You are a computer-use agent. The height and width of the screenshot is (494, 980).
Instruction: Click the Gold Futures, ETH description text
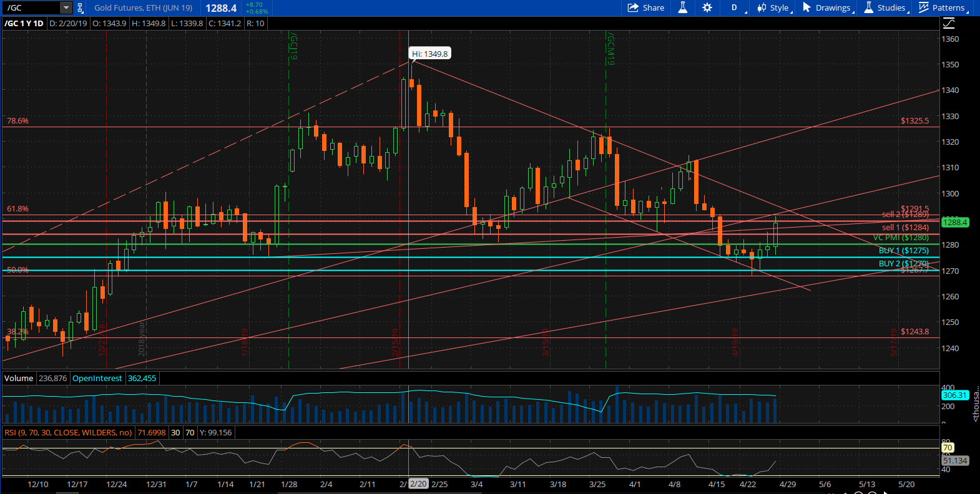[143, 8]
